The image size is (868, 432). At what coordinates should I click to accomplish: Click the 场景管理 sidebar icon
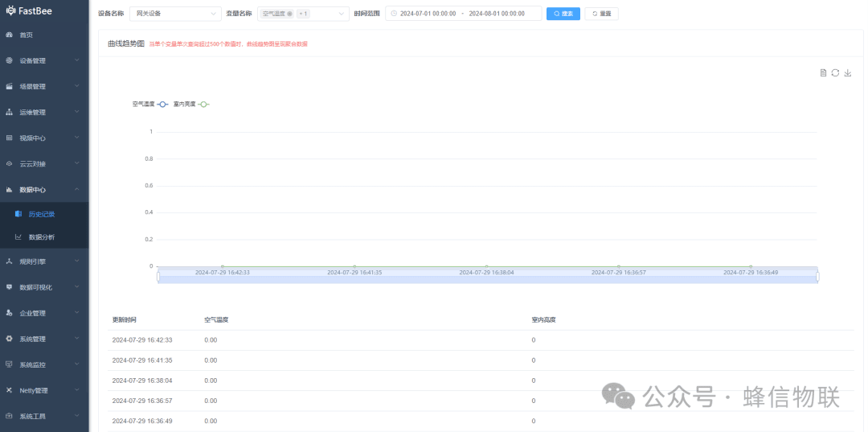point(9,86)
